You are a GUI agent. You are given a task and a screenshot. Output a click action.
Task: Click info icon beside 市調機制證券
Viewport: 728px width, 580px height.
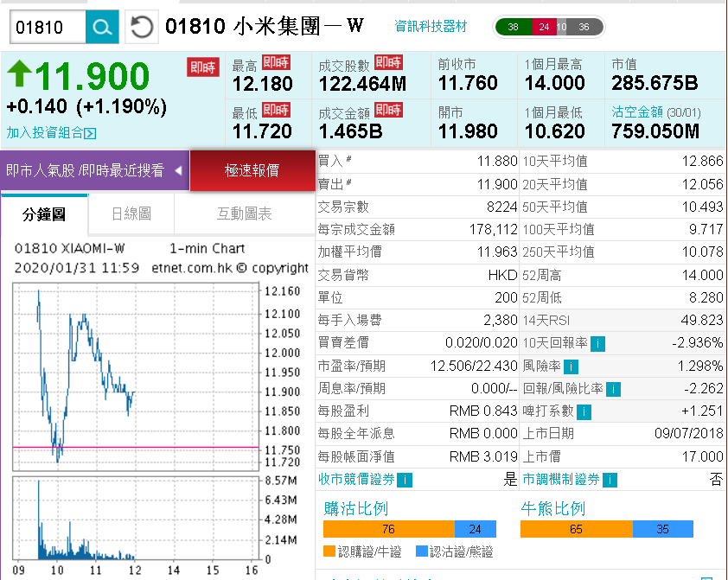tap(610, 480)
